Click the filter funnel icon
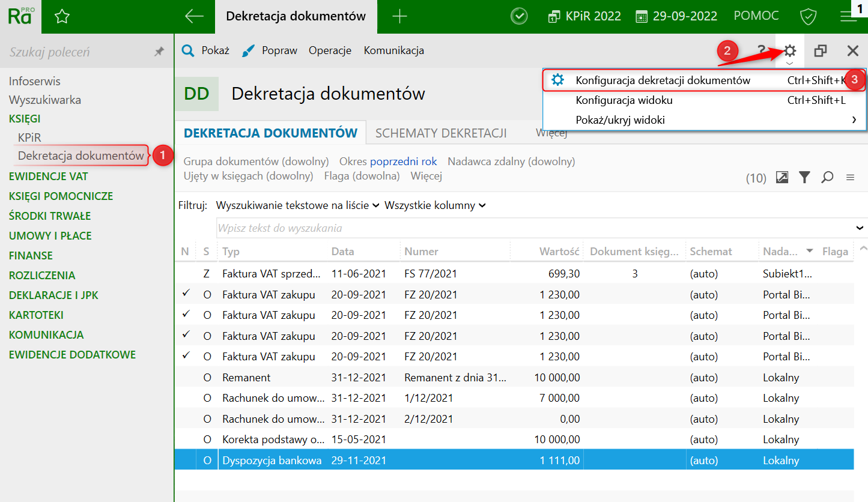This screenshot has height=502, width=868. click(804, 177)
